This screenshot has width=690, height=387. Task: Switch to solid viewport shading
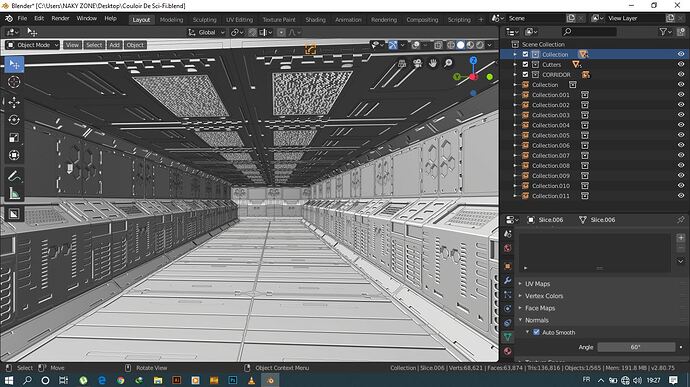click(x=460, y=45)
